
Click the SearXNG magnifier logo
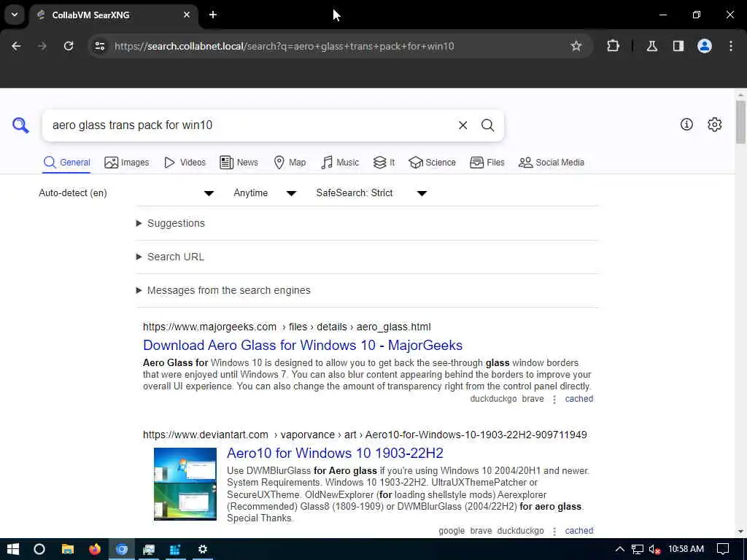[20, 125]
